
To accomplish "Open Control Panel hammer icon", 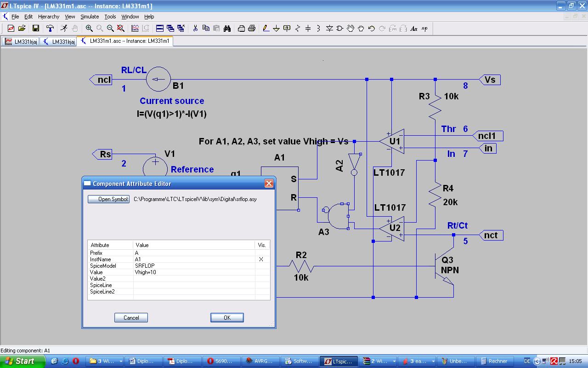I will [x=50, y=29].
